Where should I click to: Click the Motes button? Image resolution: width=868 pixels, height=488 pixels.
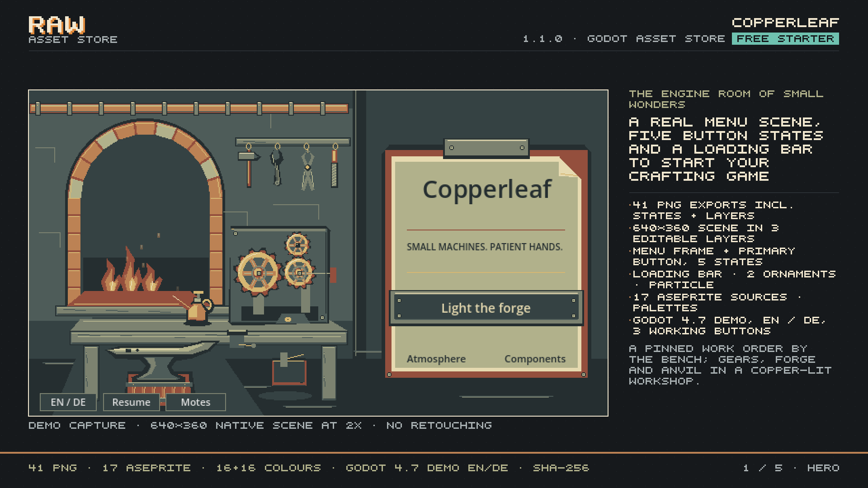[x=196, y=402]
